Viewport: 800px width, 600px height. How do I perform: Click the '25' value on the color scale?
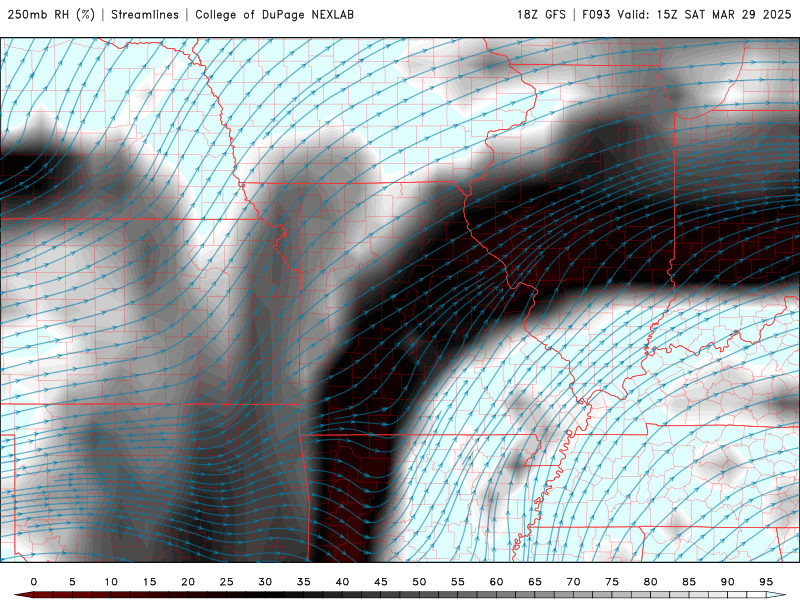point(227,582)
